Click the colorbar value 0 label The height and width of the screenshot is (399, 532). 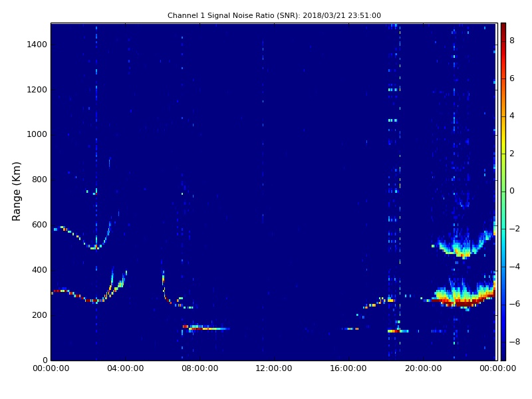coord(512,191)
